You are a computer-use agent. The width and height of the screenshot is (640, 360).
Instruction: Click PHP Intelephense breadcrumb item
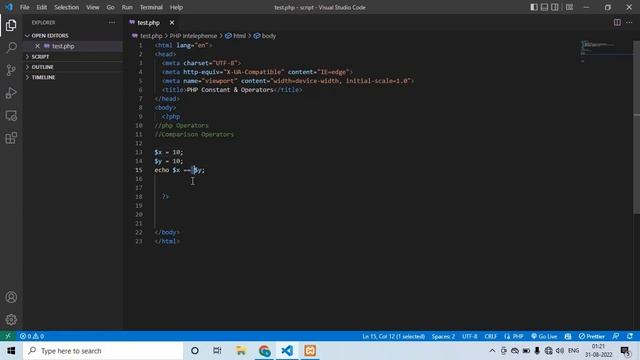click(x=193, y=36)
